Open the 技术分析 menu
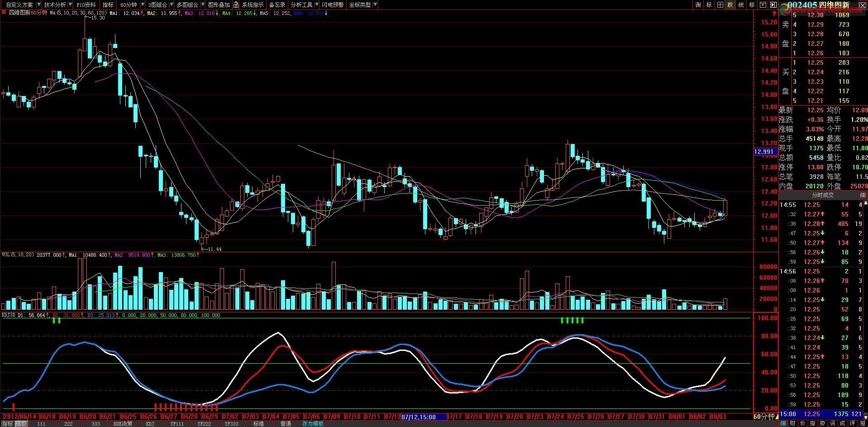 click(55, 5)
